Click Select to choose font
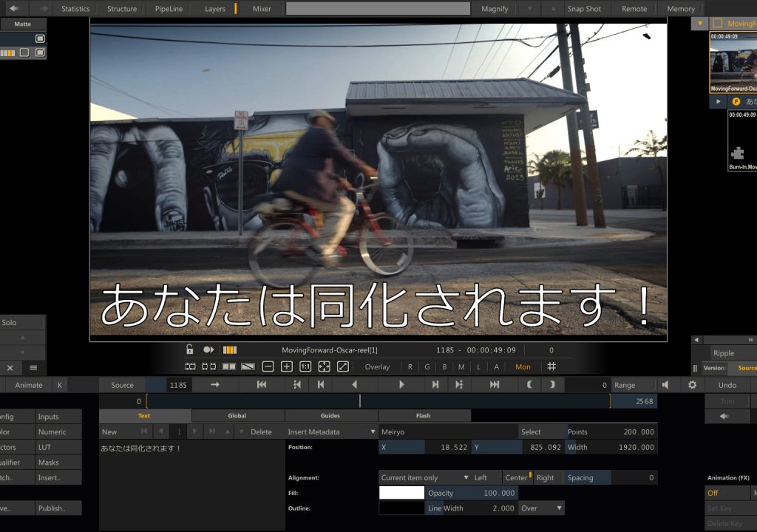 point(531,432)
